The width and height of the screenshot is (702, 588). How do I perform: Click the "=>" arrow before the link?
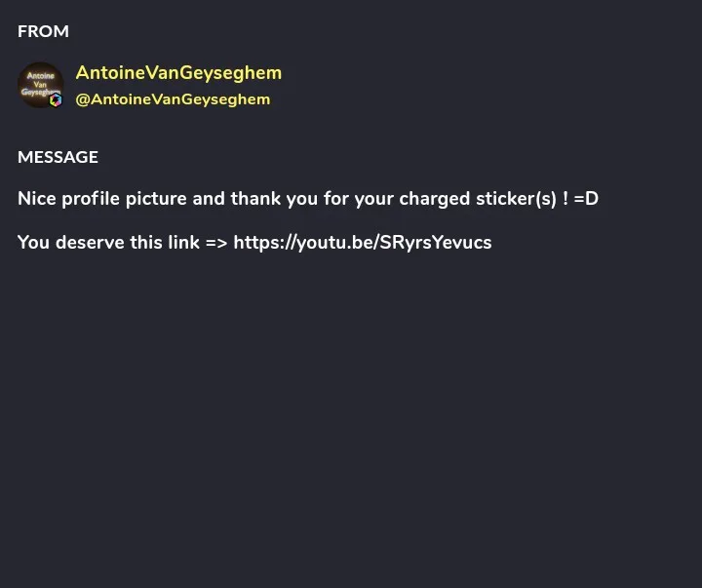tap(216, 242)
